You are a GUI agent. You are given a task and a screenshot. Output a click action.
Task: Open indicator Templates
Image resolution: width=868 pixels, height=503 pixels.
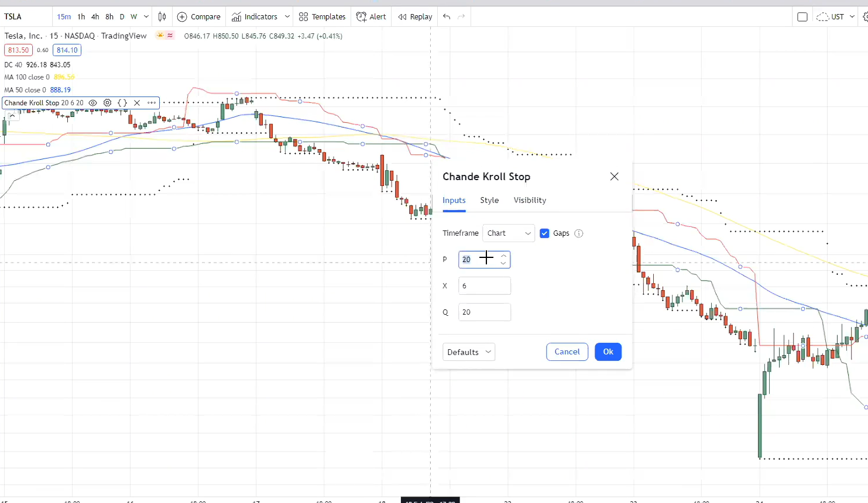click(x=323, y=16)
